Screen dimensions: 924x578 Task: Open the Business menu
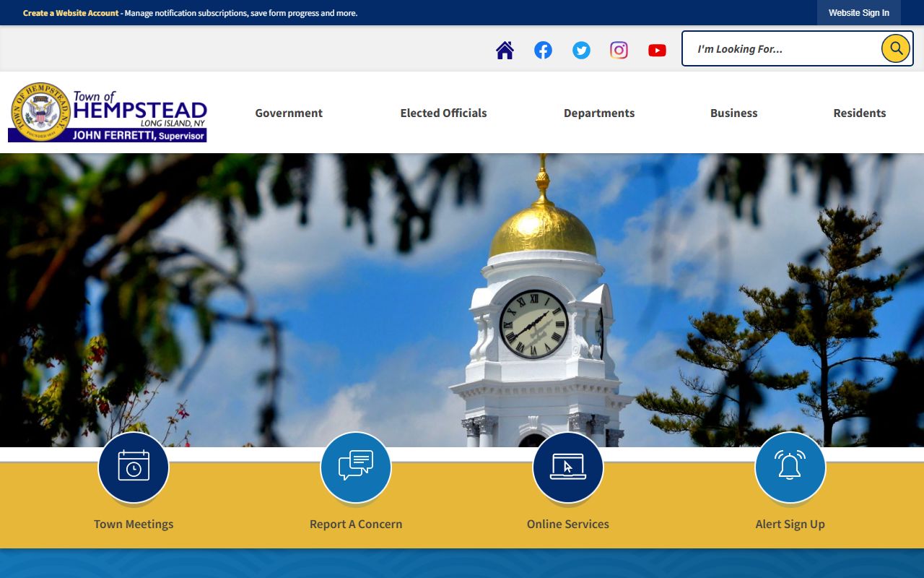[734, 113]
